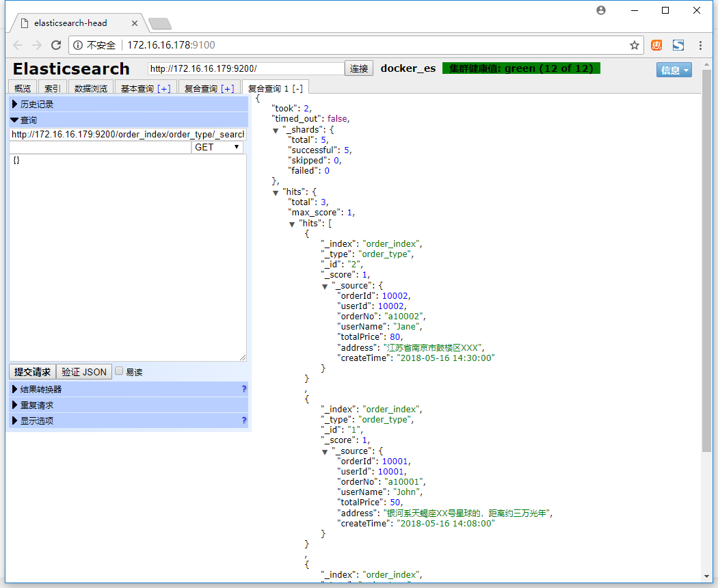
Task: Open the 信息 dropdown menu
Action: [674, 70]
